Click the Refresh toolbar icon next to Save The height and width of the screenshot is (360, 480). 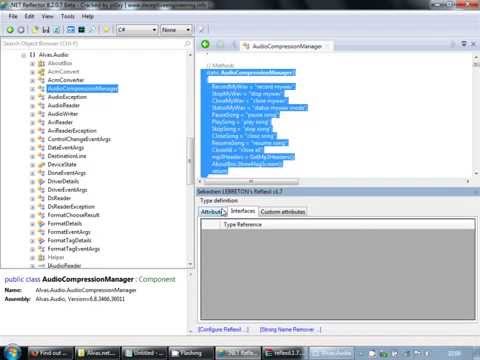57,30
